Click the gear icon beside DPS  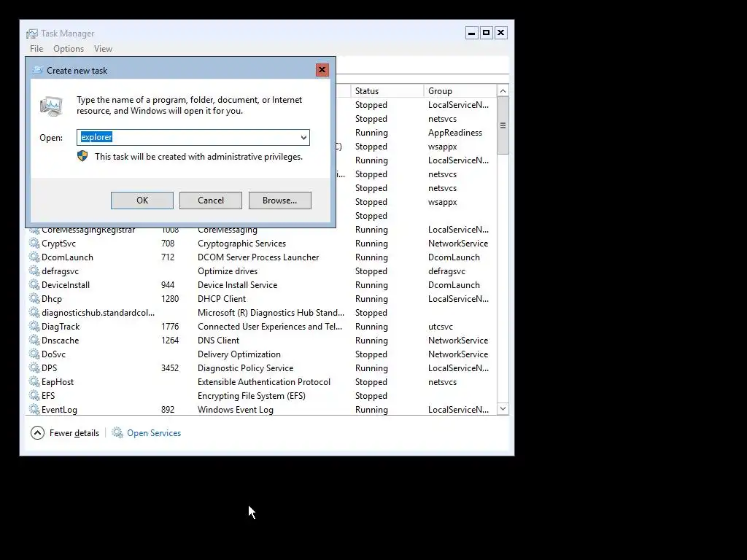34,367
